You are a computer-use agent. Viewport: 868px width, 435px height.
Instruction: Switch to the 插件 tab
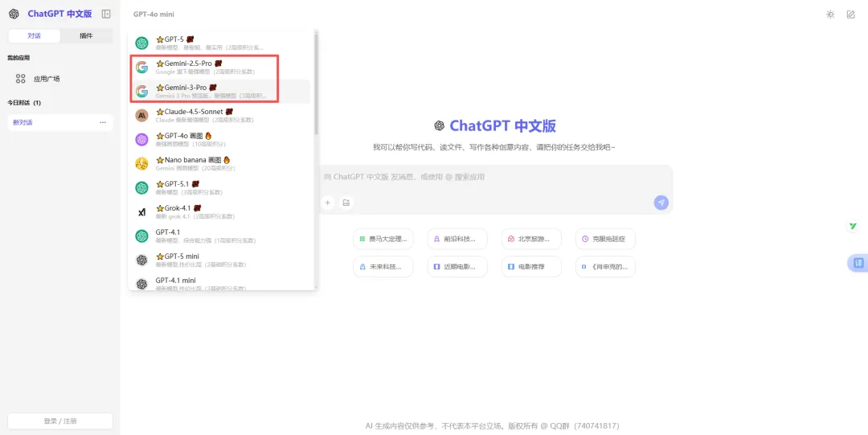pyautogui.click(x=86, y=35)
